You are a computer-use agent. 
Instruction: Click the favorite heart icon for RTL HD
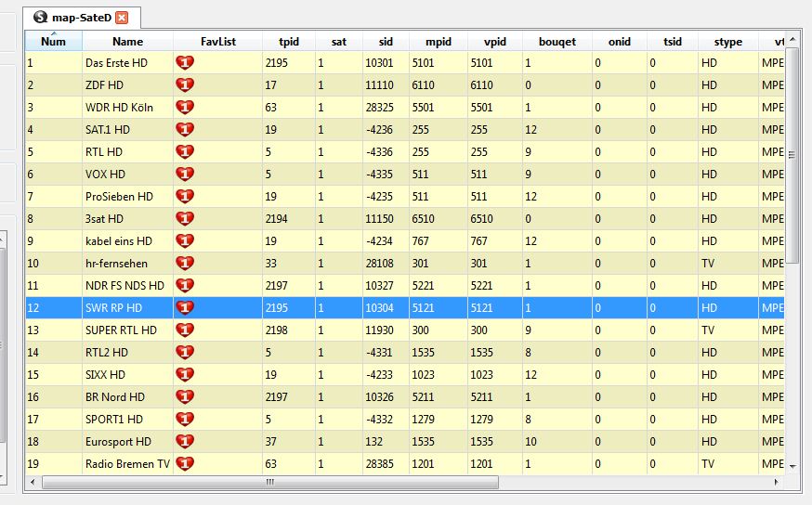point(185,151)
